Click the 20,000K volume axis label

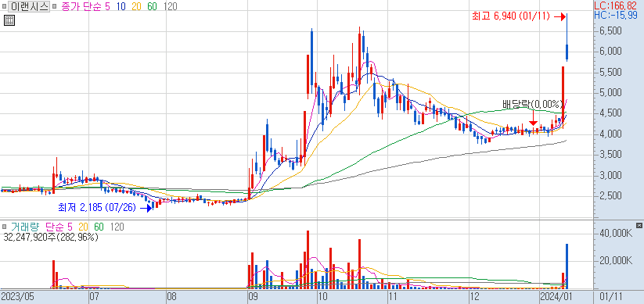click(x=615, y=261)
